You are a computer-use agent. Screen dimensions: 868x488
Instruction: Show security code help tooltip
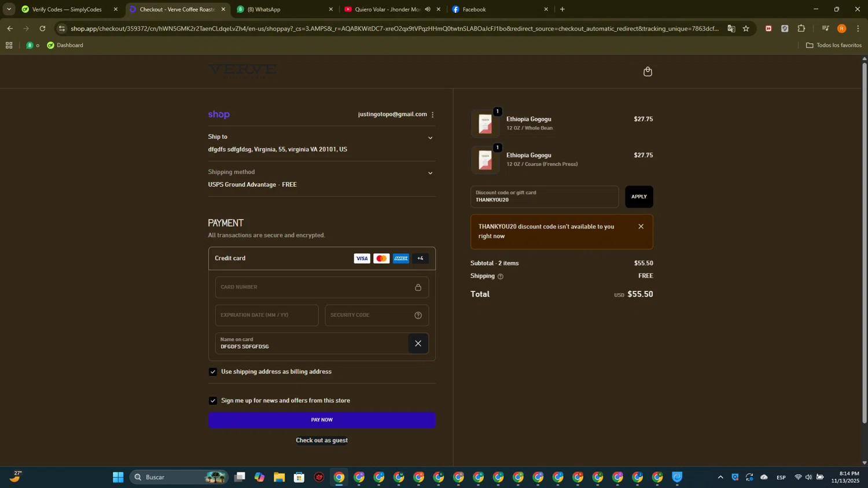[418, 315]
